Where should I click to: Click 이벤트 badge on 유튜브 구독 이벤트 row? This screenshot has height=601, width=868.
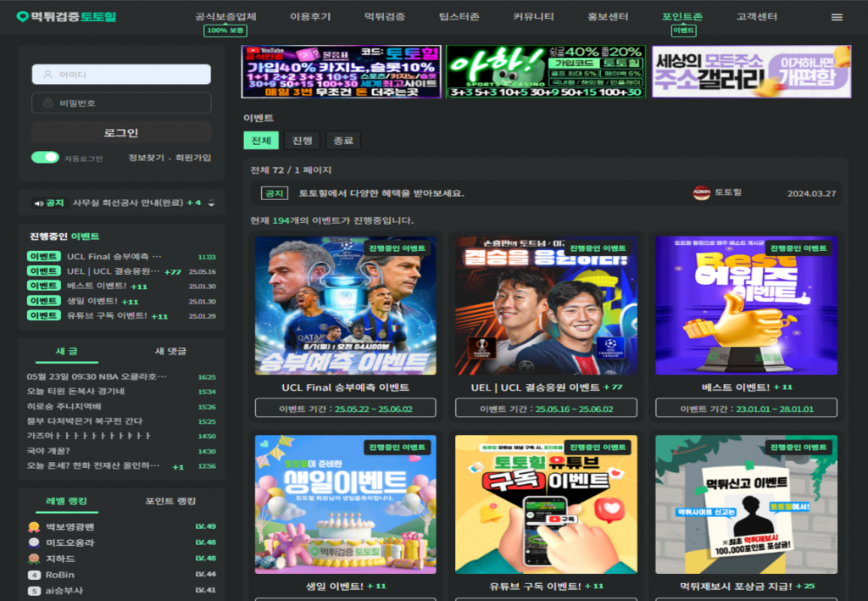click(44, 315)
